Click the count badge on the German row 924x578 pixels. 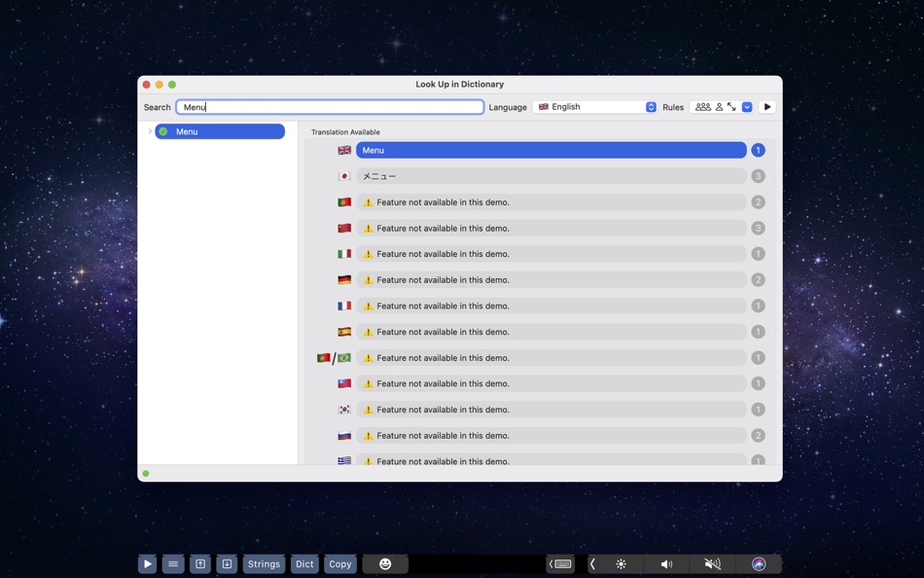[758, 280]
